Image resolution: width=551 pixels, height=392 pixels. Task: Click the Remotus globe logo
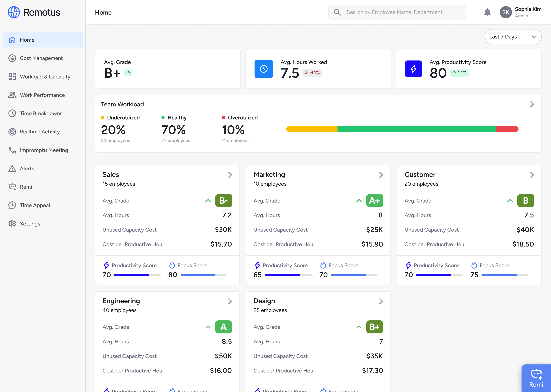[14, 12]
